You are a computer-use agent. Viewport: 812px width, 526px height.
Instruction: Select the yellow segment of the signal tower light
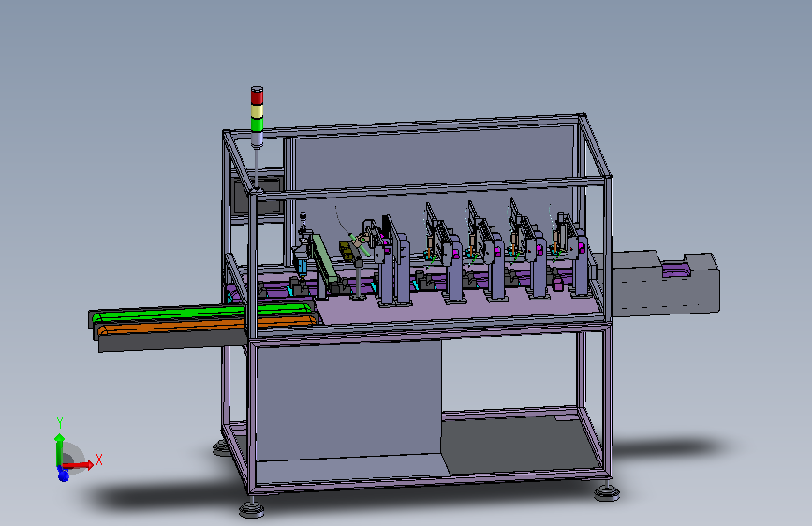coord(257,110)
